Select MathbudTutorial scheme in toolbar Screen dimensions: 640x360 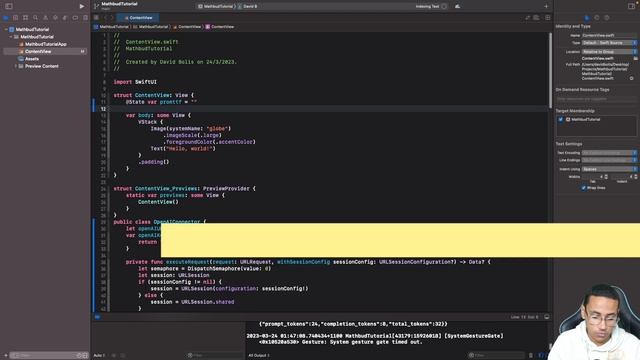(x=215, y=7)
